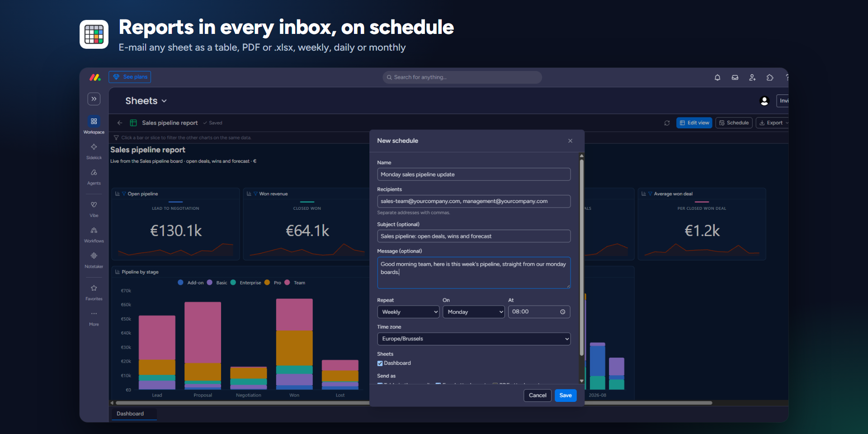Viewport: 868px width, 434px height.
Task: Click the At time field 08:00
Action: [x=539, y=312]
